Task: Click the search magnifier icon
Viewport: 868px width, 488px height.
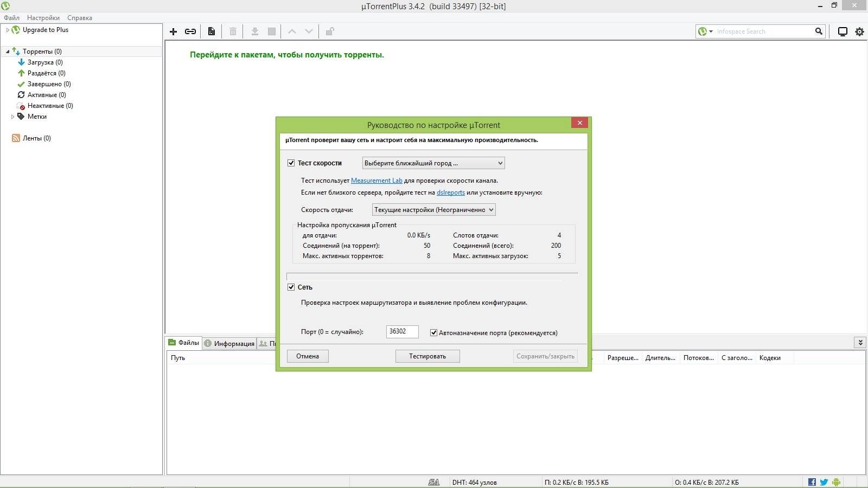Action: point(819,31)
